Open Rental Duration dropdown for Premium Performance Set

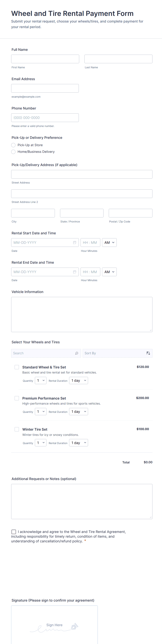(79, 412)
